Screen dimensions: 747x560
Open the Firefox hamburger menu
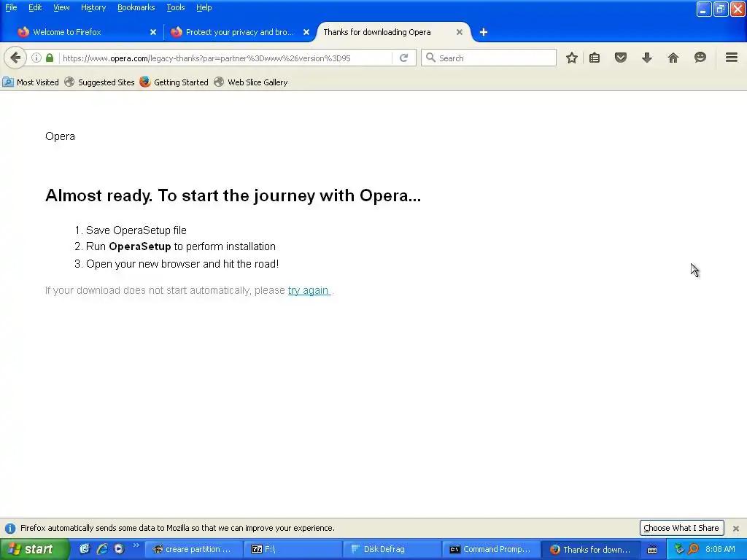coord(732,58)
